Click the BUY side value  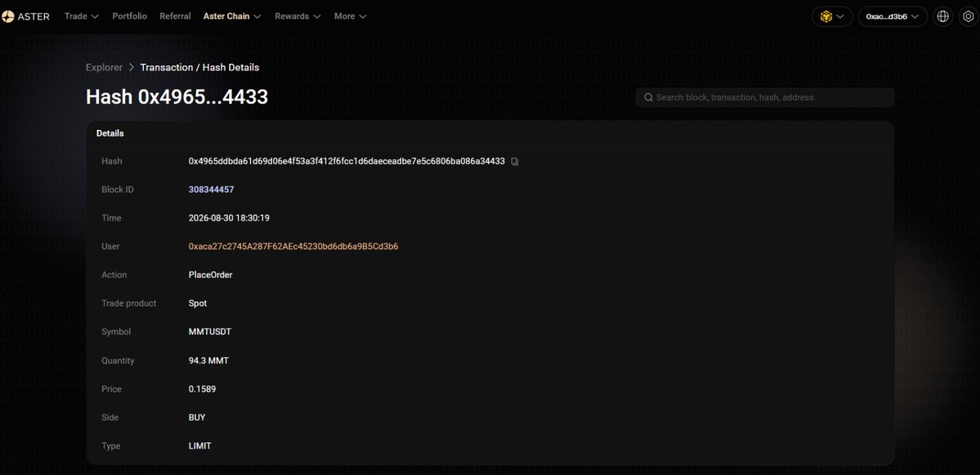pos(197,418)
